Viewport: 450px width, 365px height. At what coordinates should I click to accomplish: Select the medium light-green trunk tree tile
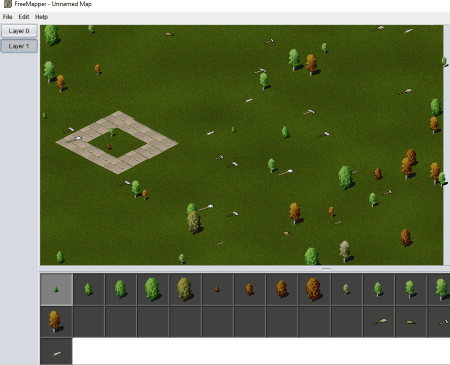410,289
